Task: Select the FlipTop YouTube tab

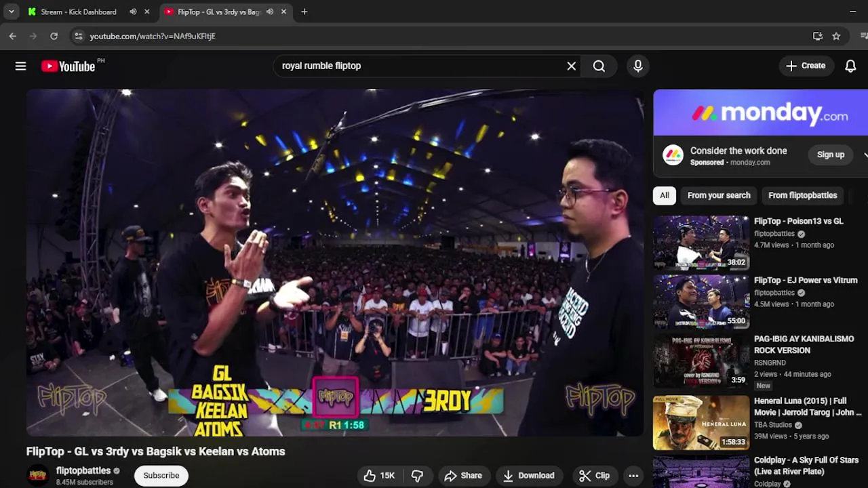Action: (x=218, y=12)
